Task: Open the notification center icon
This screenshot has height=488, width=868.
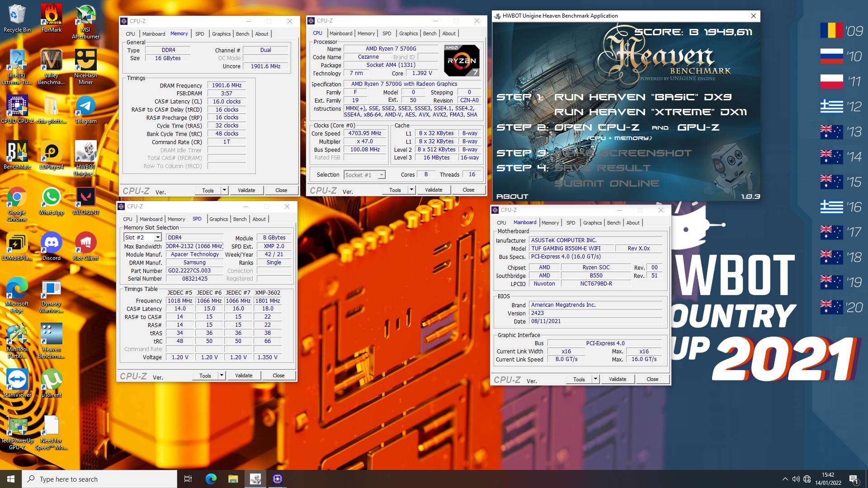Action: click(x=854, y=479)
